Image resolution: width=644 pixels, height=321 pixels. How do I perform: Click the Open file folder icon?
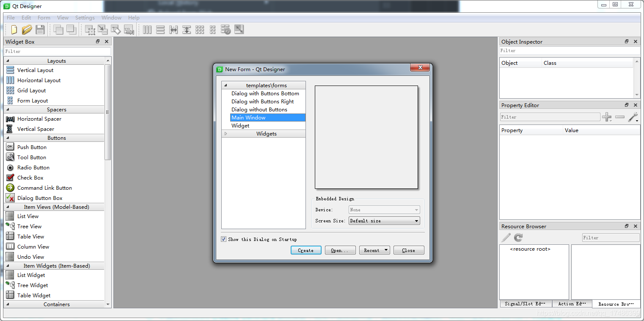pos(27,30)
